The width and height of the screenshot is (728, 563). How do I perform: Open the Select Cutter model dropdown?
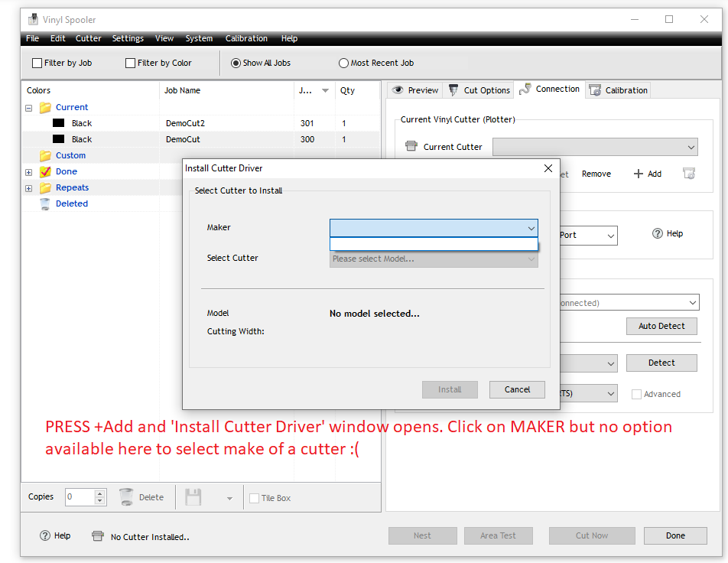coord(434,259)
